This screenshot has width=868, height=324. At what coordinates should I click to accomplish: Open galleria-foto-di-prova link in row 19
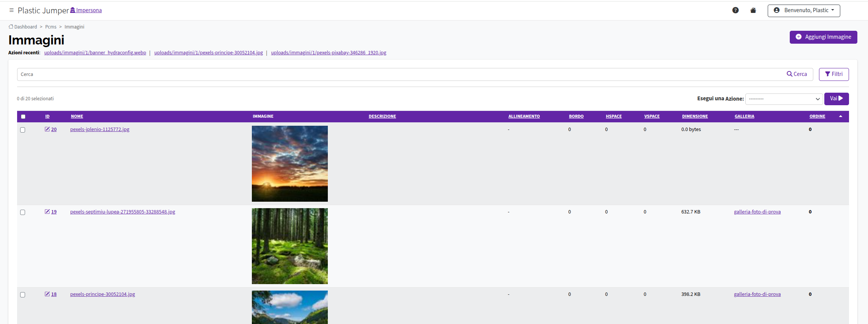[x=757, y=212]
